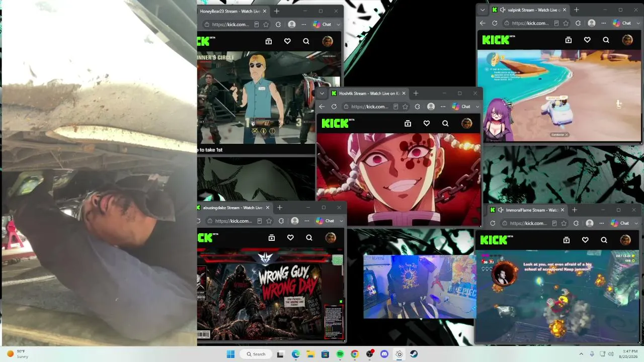Reload the page in the Hosh4k window
644x362 pixels.
pos(334,107)
